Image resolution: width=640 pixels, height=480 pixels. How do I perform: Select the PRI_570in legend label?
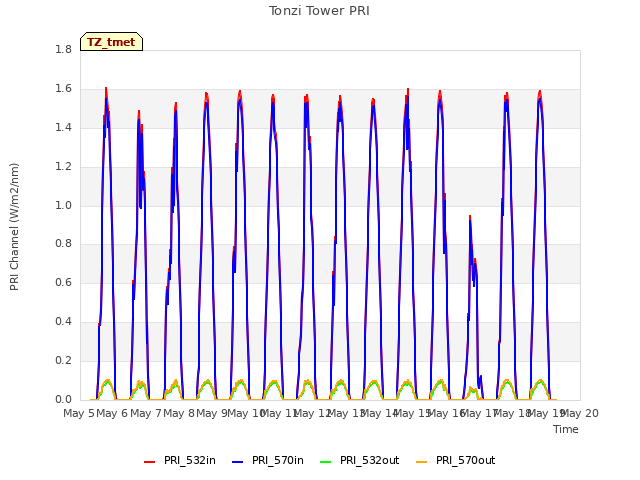coord(278,460)
